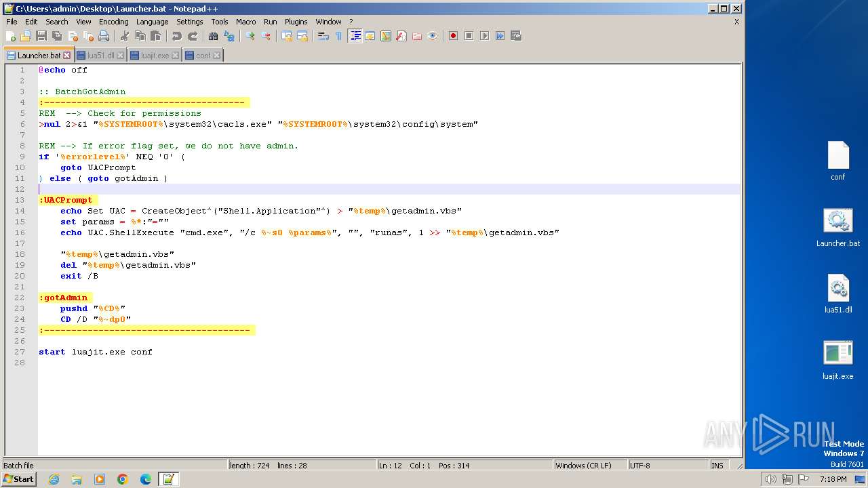Open Microsoft Edge from the taskbar
The height and width of the screenshot is (488, 868).
point(146,479)
